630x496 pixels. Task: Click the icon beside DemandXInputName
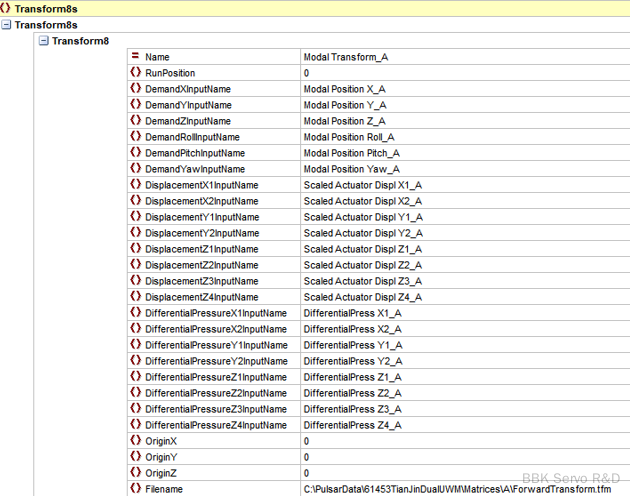[135, 89]
